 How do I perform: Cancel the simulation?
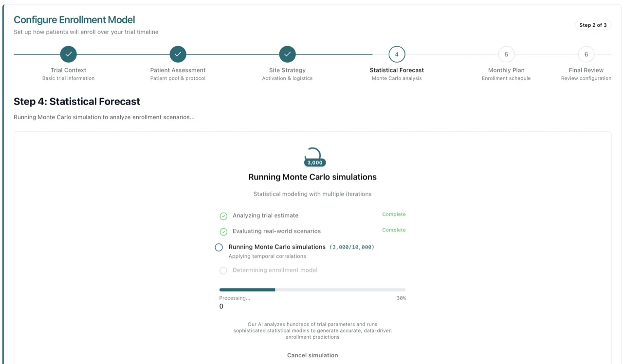tap(312, 355)
